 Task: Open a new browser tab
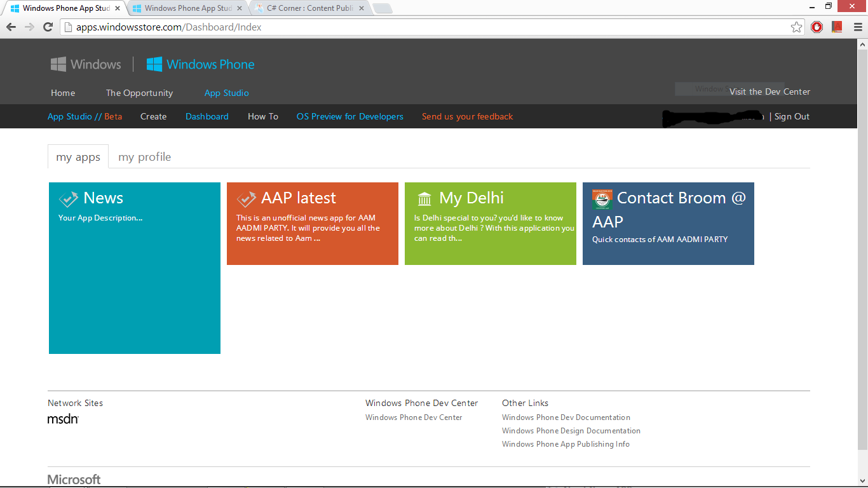pos(383,8)
